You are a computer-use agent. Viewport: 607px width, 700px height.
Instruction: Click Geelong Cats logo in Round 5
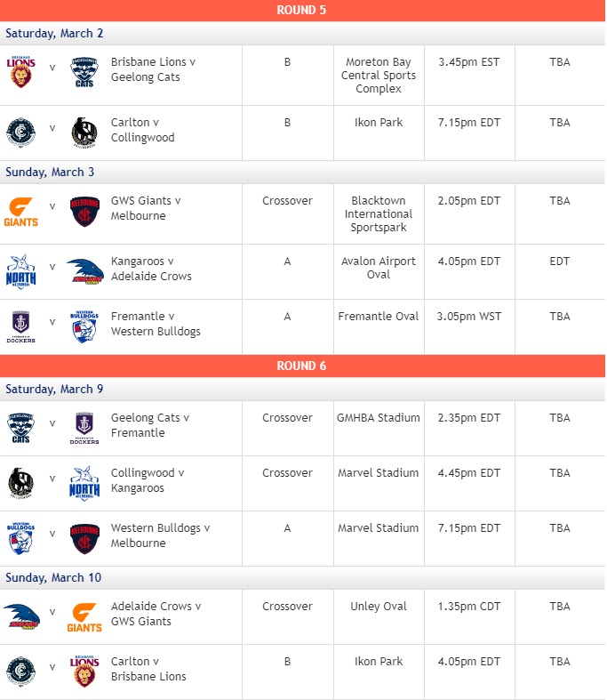click(x=84, y=72)
